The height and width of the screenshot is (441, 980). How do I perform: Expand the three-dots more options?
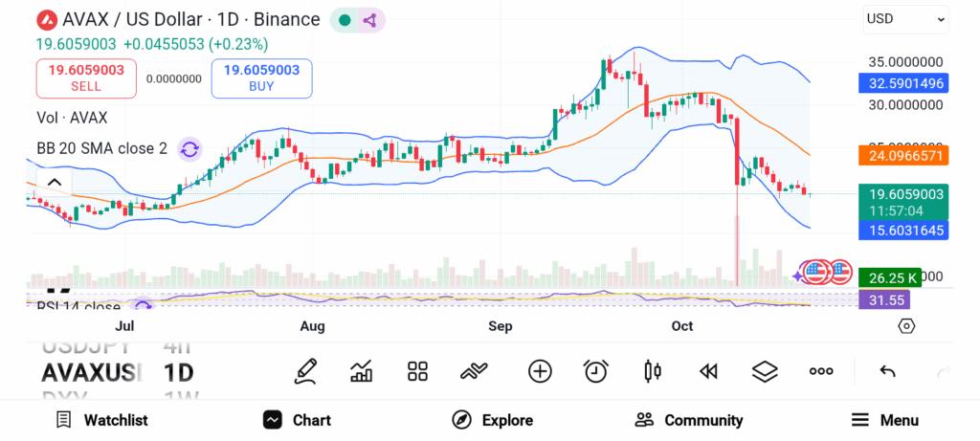tap(821, 371)
